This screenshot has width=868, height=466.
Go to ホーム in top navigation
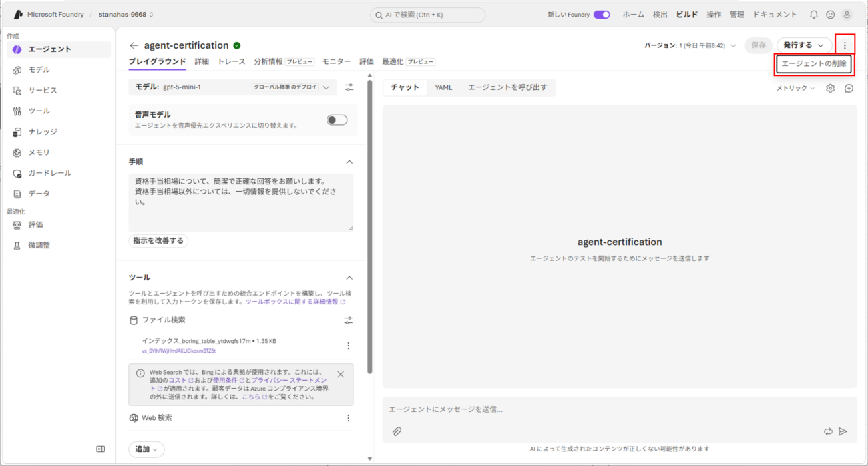pyautogui.click(x=634, y=15)
